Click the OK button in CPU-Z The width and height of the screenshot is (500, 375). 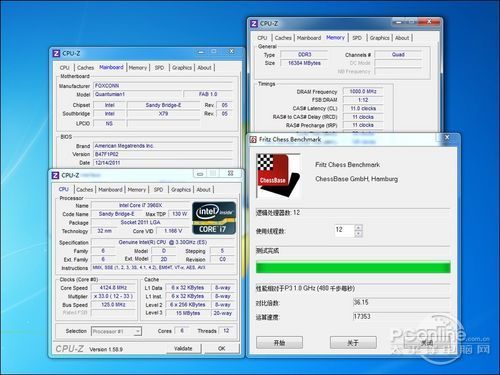[222, 348]
